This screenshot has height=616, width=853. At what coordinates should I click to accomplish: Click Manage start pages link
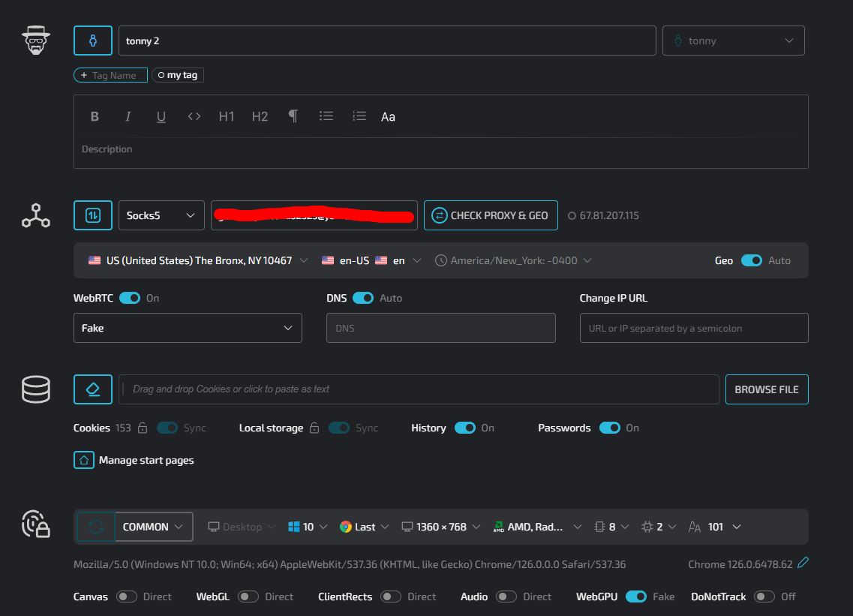click(146, 461)
